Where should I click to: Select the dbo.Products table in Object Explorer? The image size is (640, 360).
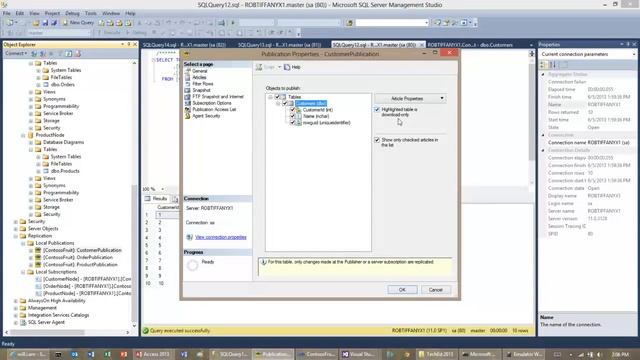(65, 171)
